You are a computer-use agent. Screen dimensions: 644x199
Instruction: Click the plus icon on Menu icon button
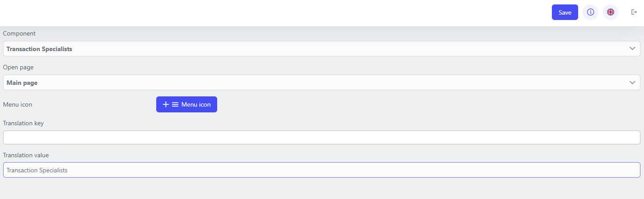pos(166,104)
